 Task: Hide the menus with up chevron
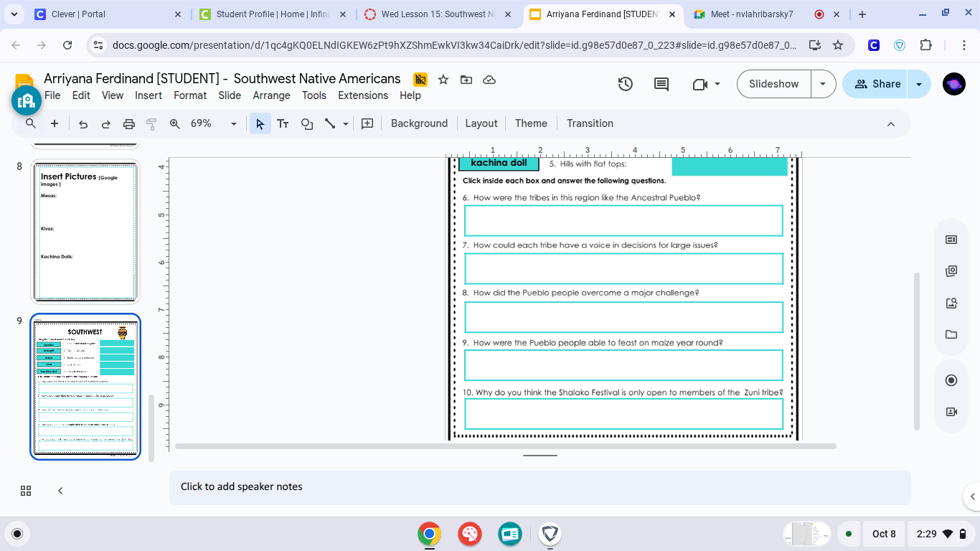pos(891,124)
